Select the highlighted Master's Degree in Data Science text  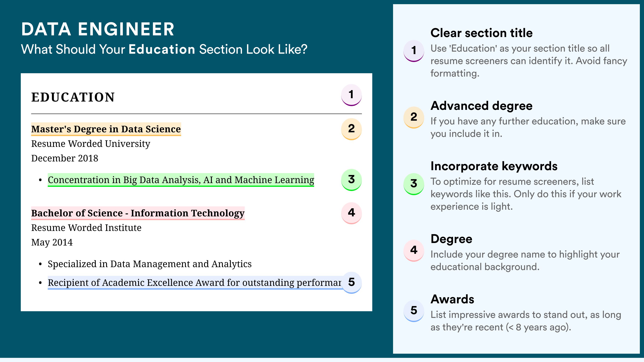(x=106, y=129)
